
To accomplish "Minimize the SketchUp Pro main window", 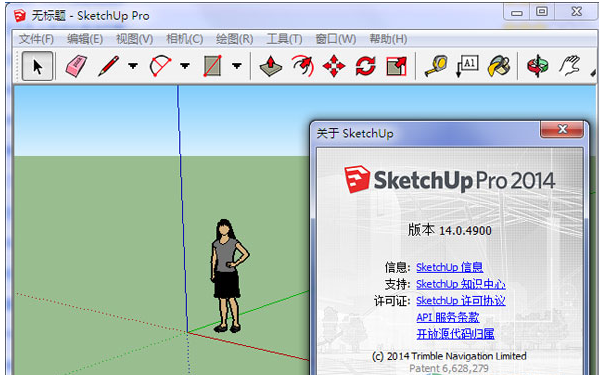I will 516,13.
